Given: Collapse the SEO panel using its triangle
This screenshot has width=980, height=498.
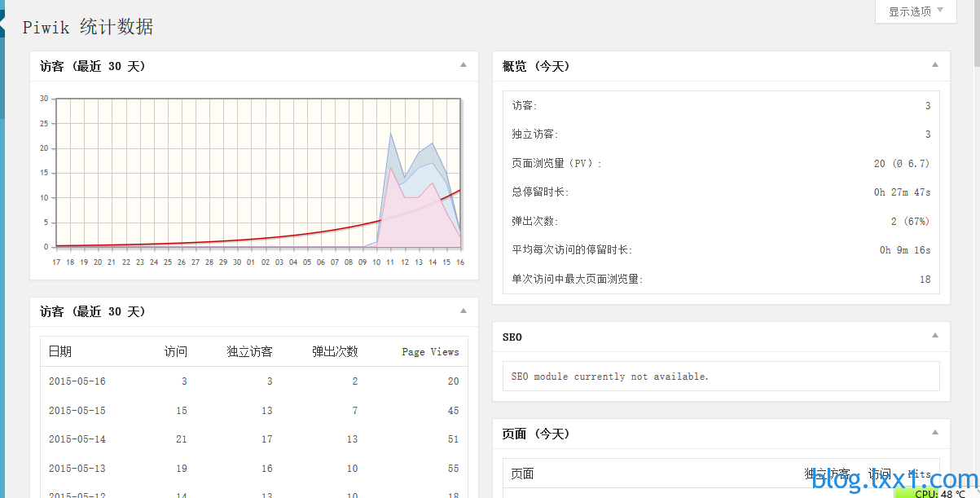Looking at the screenshot, I should tap(934, 336).
